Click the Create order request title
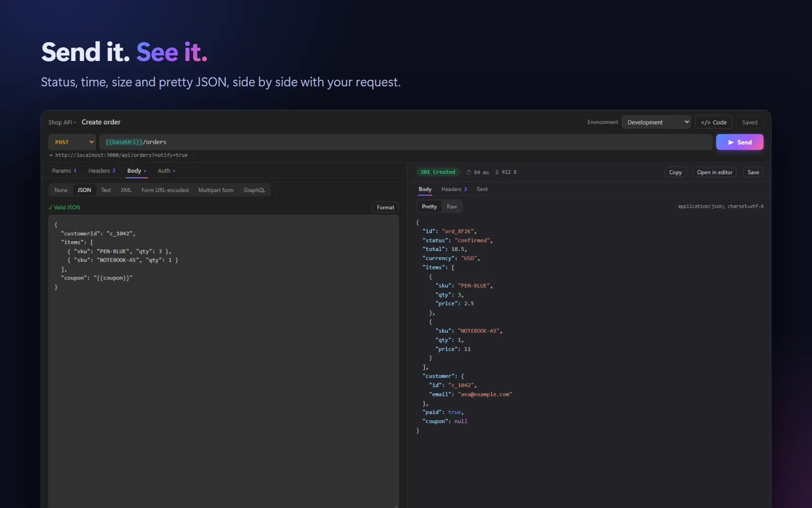Image resolution: width=812 pixels, height=508 pixels. [101, 122]
